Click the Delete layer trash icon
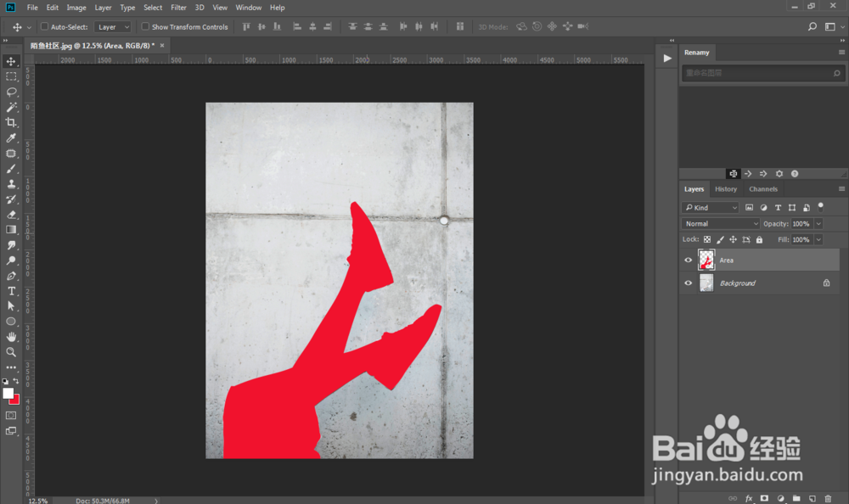Image resolution: width=849 pixels, height=504 pixels. pos(828,498)
